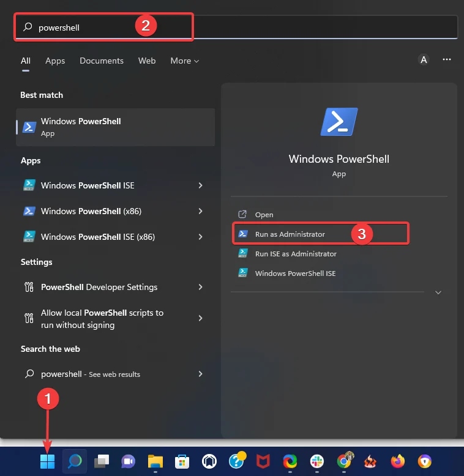
Task: Click the Windows PowerShell (x86) icon
Action: (x=29, y=211)
